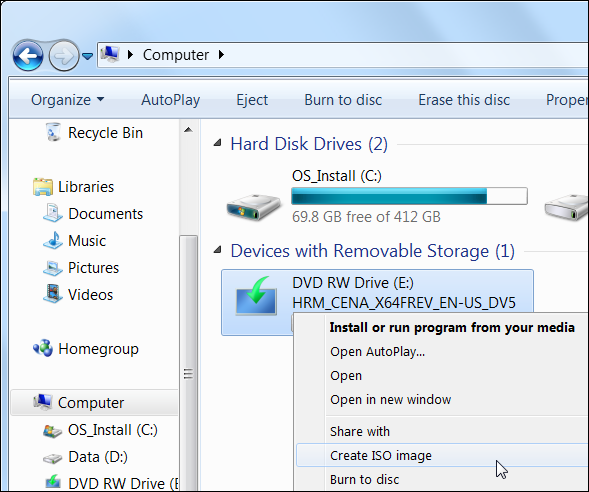Click the Computer icon in address bar
Viewport: 589px width, 492px height.
[x=110, y=54]
